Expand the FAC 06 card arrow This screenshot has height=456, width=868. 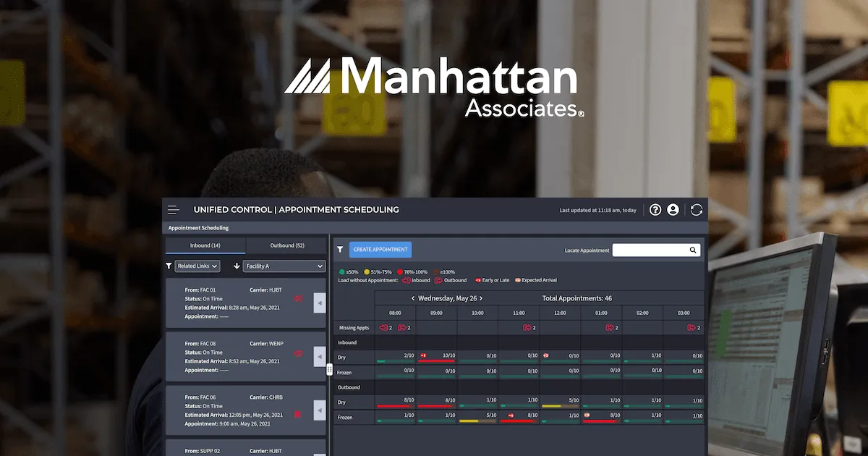pos(320,410)
